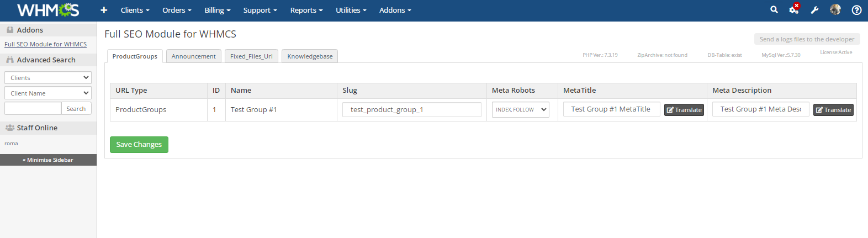868x238 pixels.
Task: Click the user avatar icon
Action: pos(835,9)
